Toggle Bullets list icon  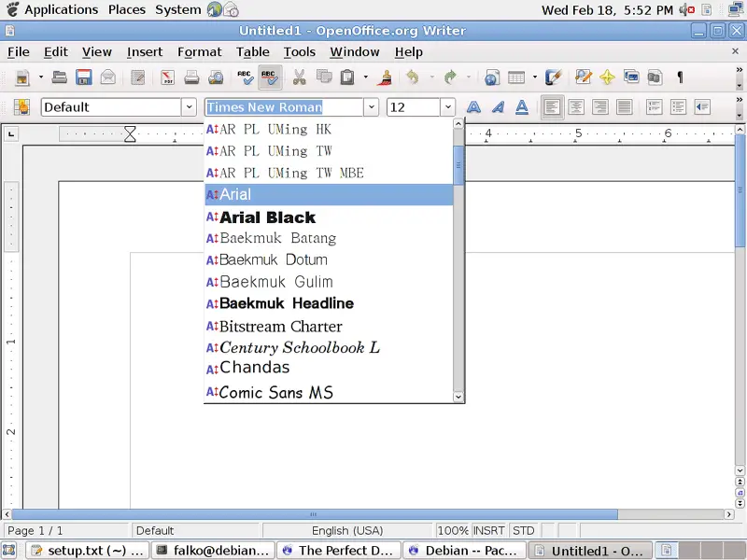click(x=679, y=107)
